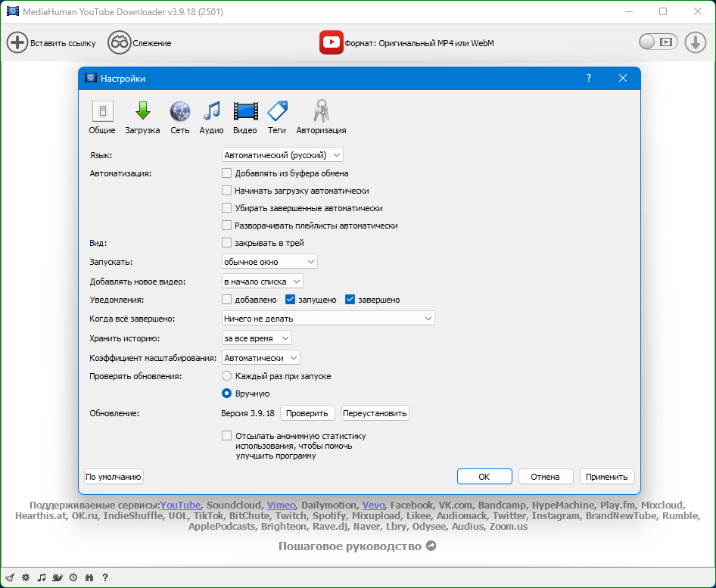Click the snail speed limit icon
This screenshot has width=716, height=588.
tap(58, 577)
